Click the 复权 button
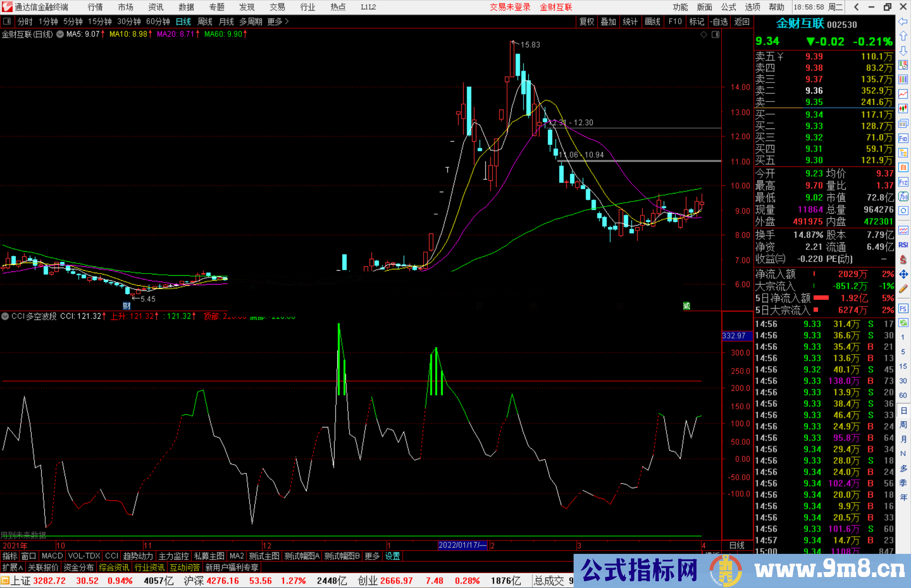This screenshot has height=588, width=911. (586, 21)
